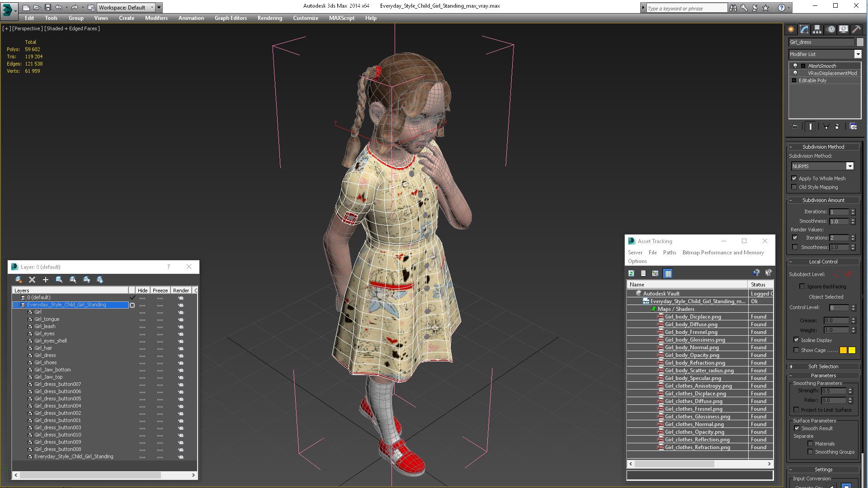Viewport: 868px width, 488px height.
Task: Save the file using toolbar disk icon
Action: point(48,7)
